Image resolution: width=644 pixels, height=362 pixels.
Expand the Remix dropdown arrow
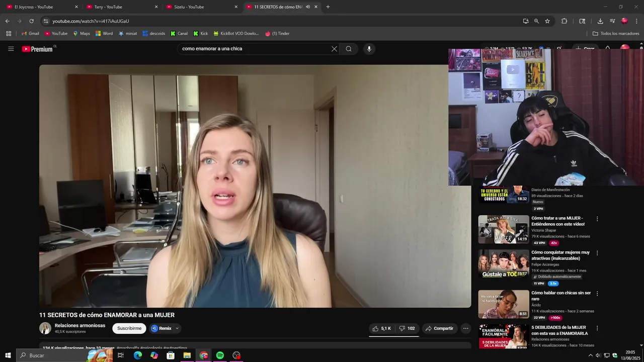[x=177, y=328]
